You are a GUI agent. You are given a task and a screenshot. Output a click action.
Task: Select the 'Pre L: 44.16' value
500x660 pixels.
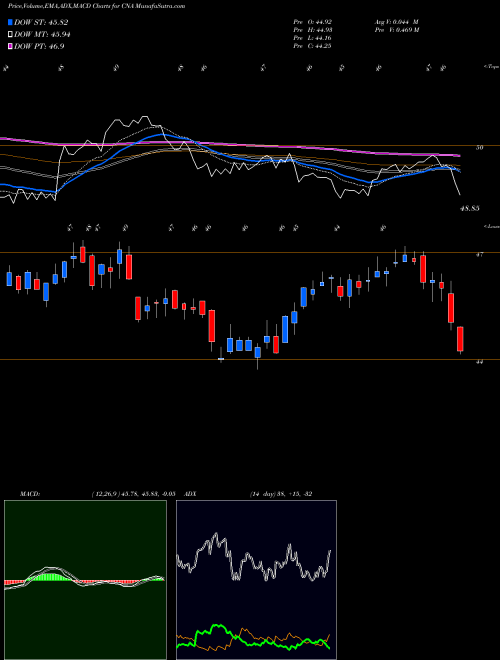[312, 38]
